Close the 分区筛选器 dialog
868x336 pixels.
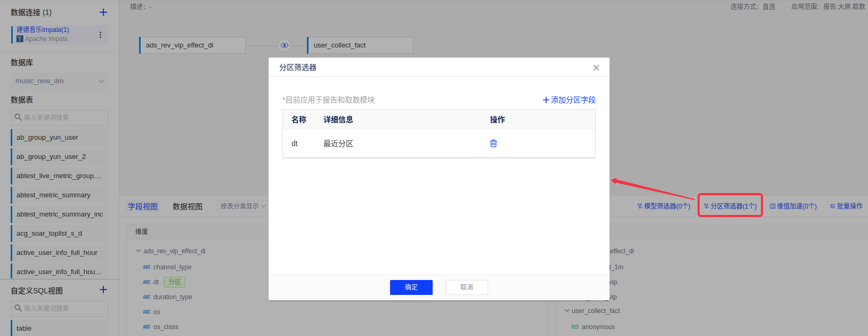pyautogui.click(x=596, y=68)
